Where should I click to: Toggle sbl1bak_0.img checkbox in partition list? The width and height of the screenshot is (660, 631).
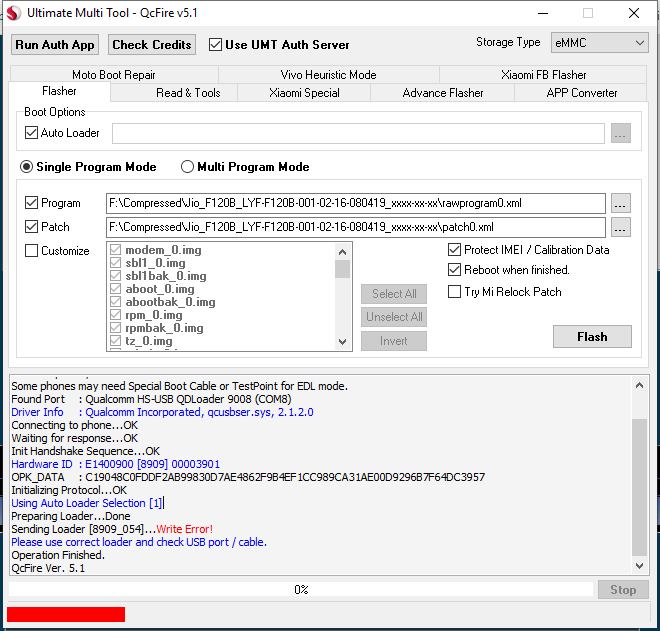point(115,276)
